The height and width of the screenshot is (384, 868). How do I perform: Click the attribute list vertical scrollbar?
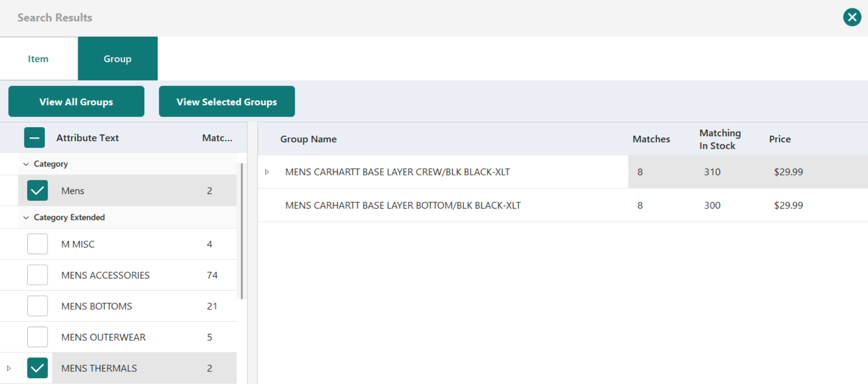[x=242, y=231]
